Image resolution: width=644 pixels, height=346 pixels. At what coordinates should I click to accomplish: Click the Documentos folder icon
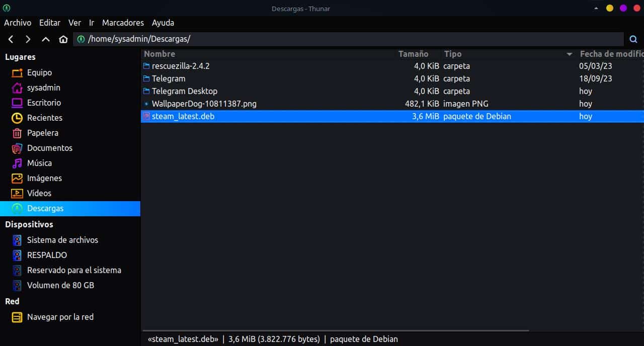[x=17, y=148]
